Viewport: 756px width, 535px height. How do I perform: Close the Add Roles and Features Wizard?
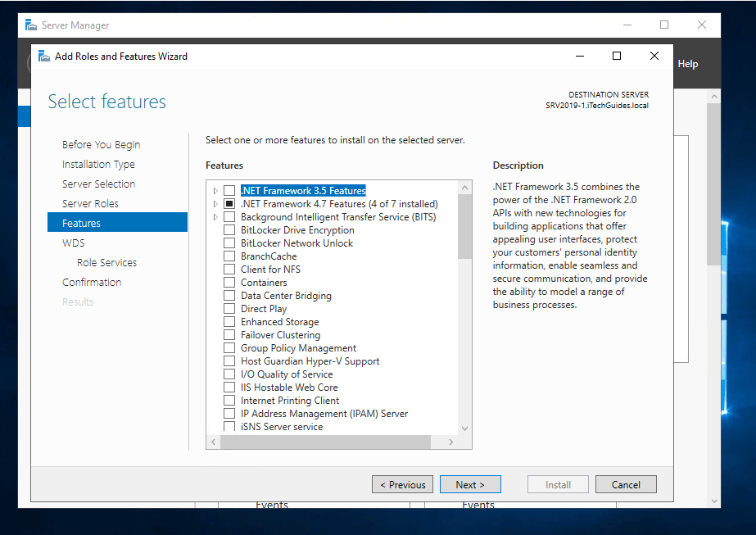[x=654, y=56]
